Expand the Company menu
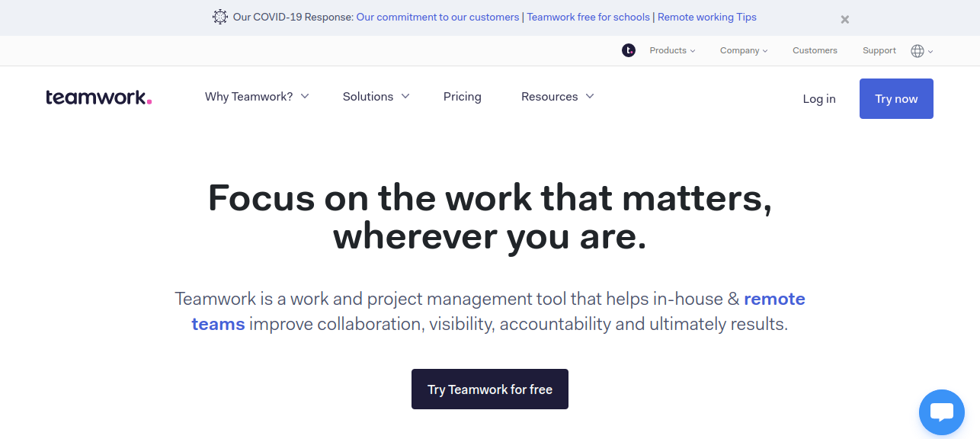 [743, 51]
